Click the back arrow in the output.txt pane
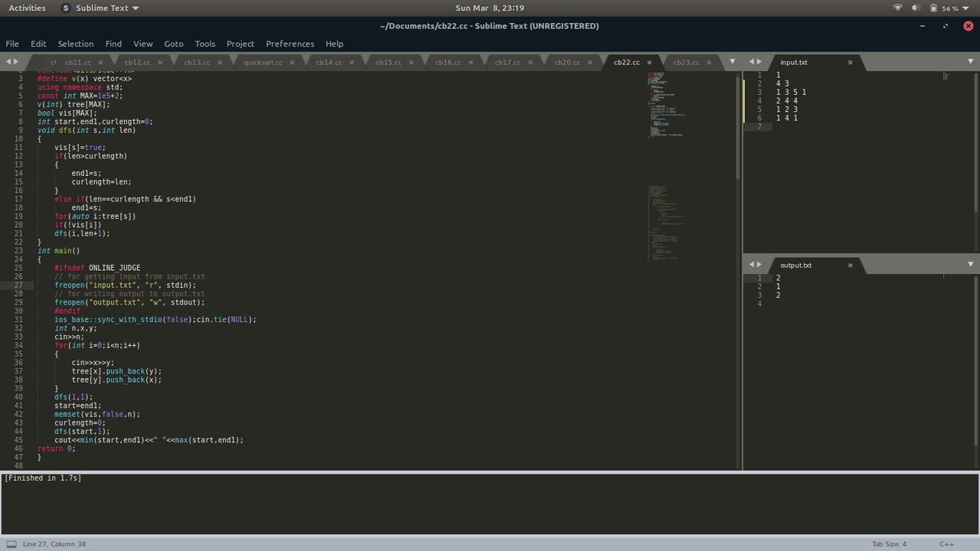980x551 pixels. coord(753,265)
